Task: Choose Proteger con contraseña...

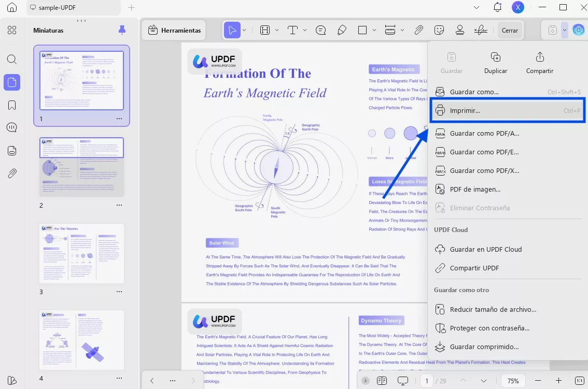Action: [508, 328]
